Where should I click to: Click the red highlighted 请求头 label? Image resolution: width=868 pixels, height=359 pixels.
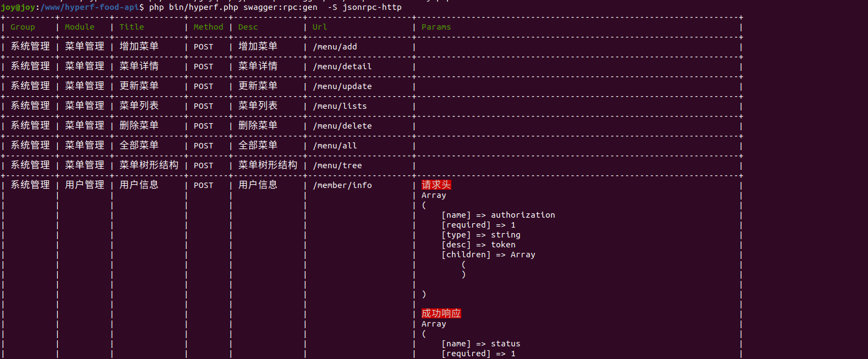[x=436, y=185]
